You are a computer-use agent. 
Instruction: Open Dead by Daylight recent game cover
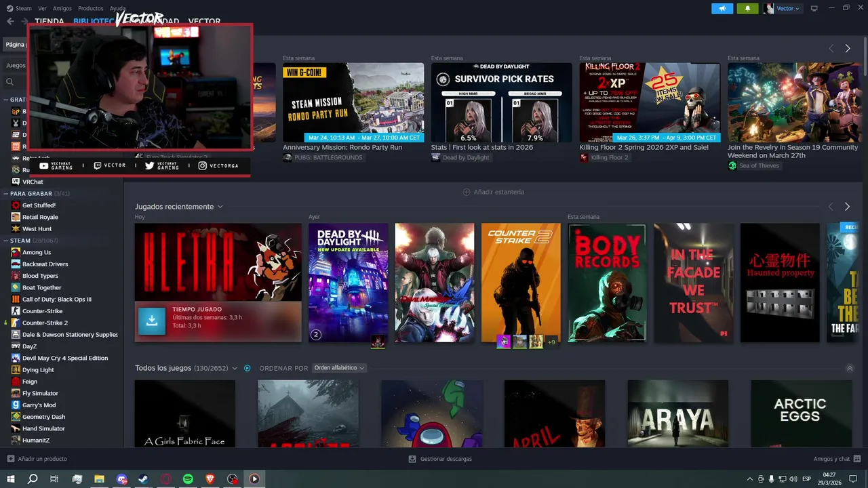click(349, 283)
